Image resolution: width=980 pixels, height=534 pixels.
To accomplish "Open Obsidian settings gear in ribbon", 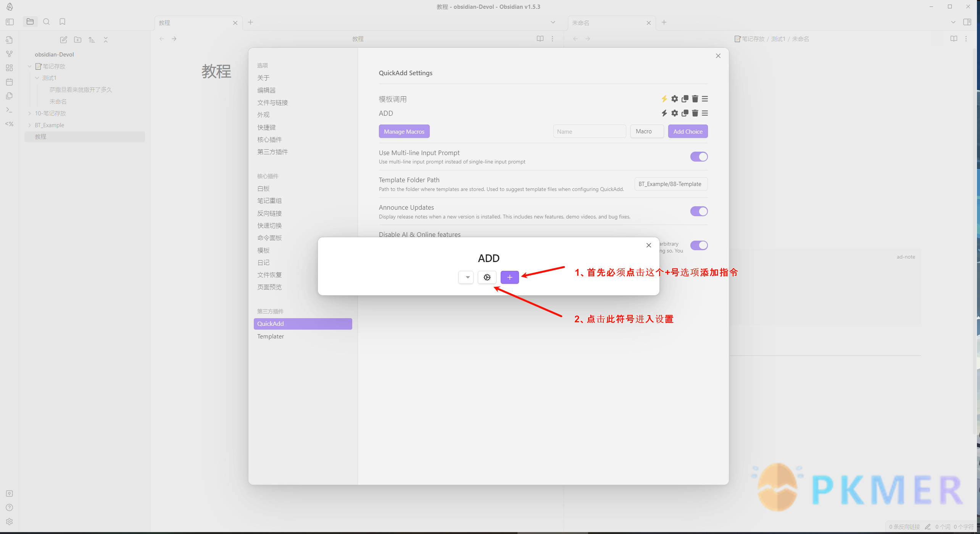I will (10, 521).
